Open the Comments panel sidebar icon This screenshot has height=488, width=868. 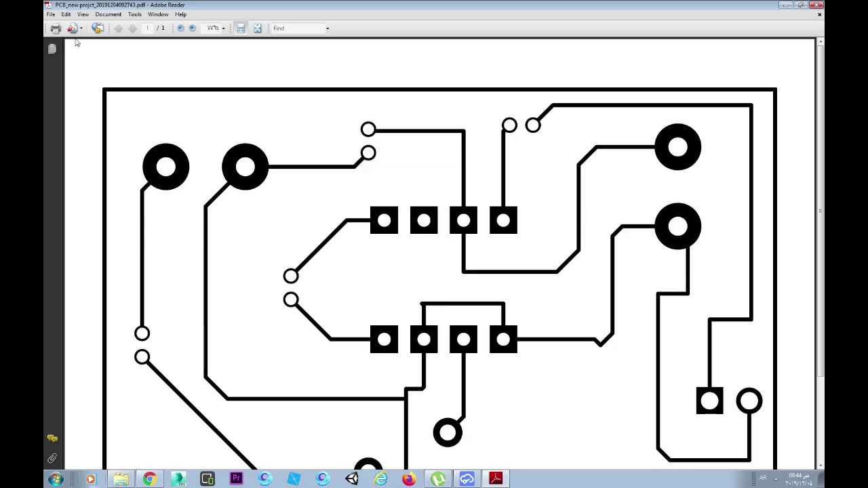(52, 439)
